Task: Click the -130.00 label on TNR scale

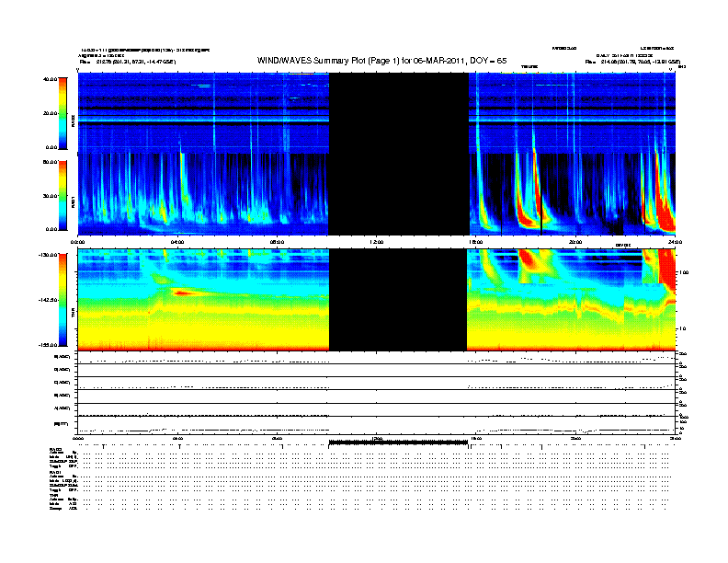Action: (48, 255)
